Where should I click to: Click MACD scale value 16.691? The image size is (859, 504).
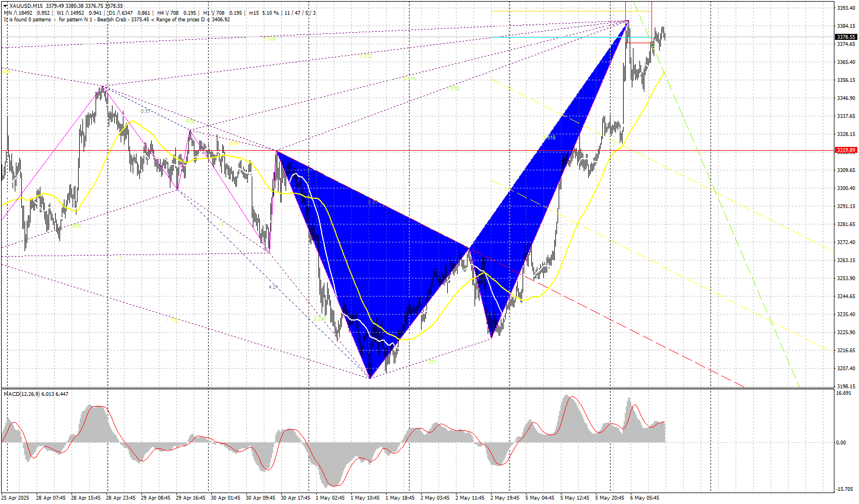pos(844,393)
